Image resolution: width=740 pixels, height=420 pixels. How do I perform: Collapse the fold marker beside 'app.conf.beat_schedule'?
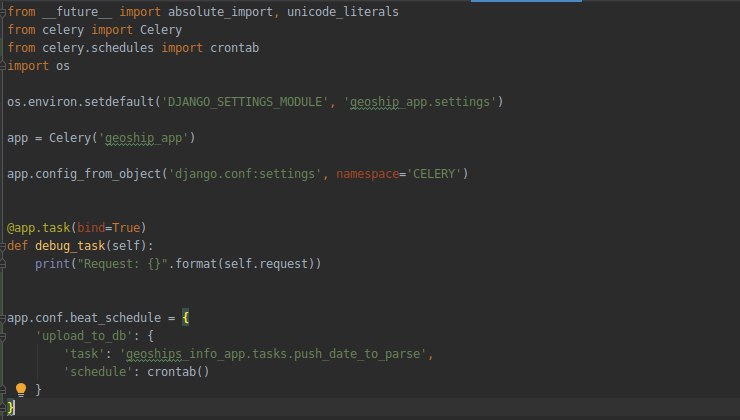pos(2,318)
